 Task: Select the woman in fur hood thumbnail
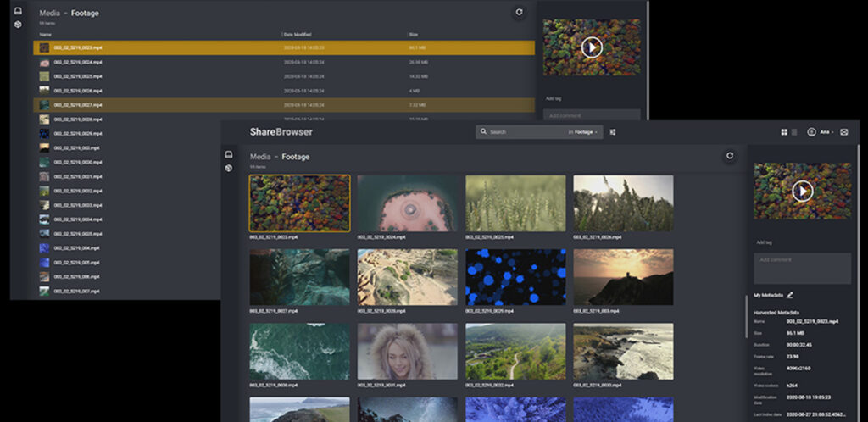(408, 351)
